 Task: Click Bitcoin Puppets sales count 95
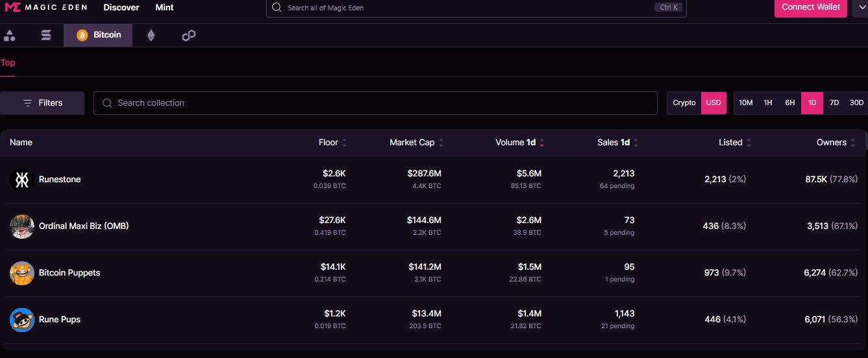click(629, 267)
